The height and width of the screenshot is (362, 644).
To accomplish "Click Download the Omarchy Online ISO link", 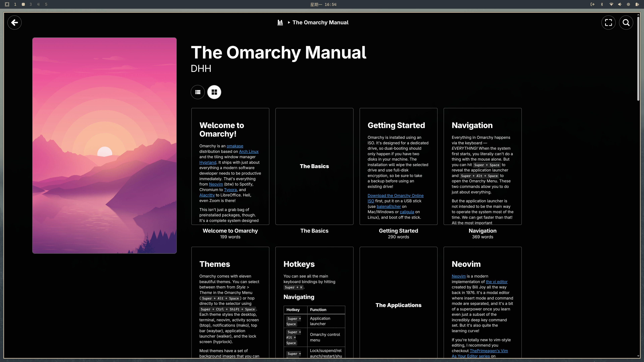I will tap(395, 196).
